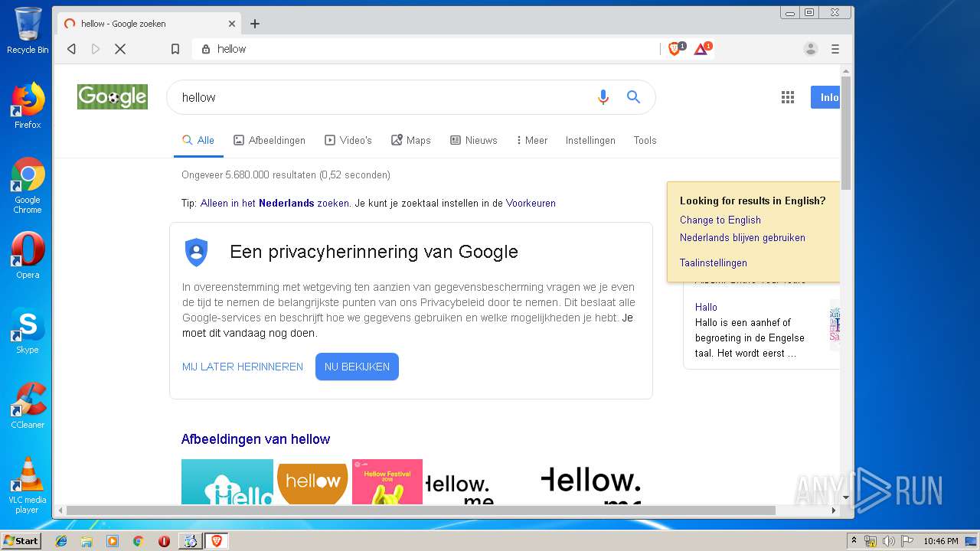Click NU BEKIJKEN button

tap(357, 367)
